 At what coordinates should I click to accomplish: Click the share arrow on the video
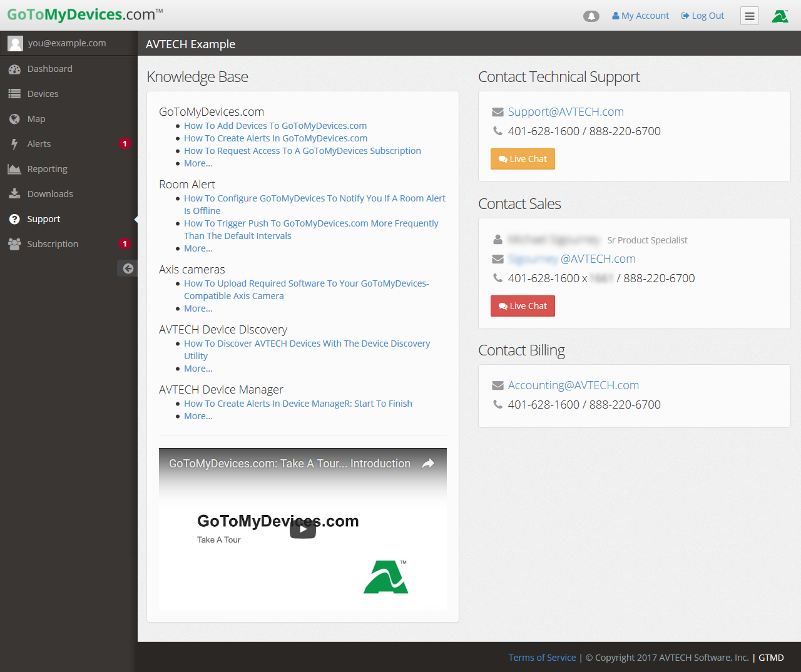coord(428,464)
